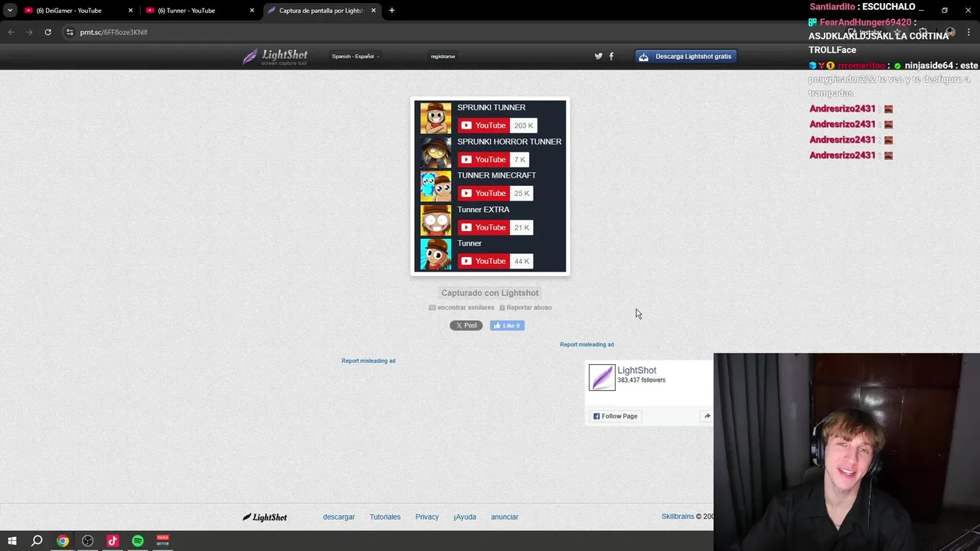Click Descarga Lightshot gratis button
The width and height of the screenshot is (980, 551).
point(686,56)
